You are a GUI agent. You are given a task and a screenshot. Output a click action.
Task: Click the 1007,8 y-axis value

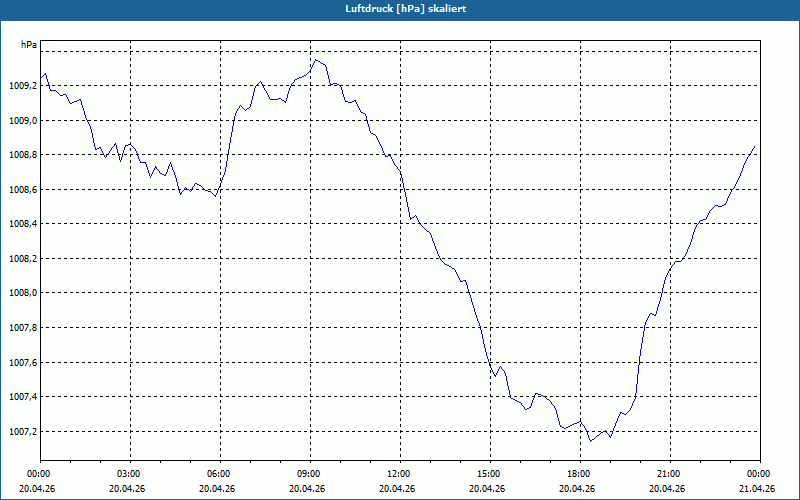[x=23, y=328]
